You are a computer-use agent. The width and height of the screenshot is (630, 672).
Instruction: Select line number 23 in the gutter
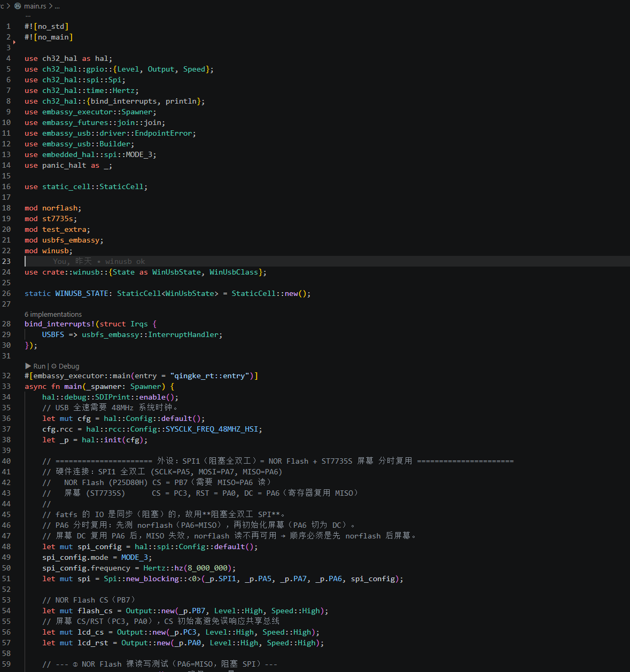pos(6,261)
